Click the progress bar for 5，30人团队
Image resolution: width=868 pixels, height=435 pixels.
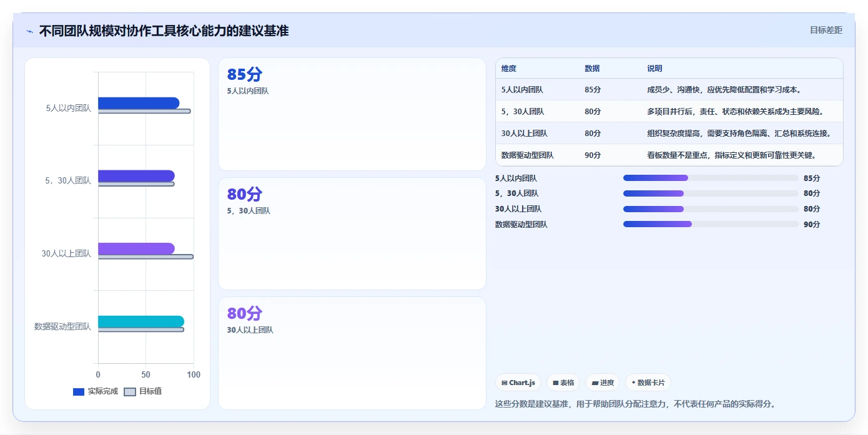click(x=711, y=193)
